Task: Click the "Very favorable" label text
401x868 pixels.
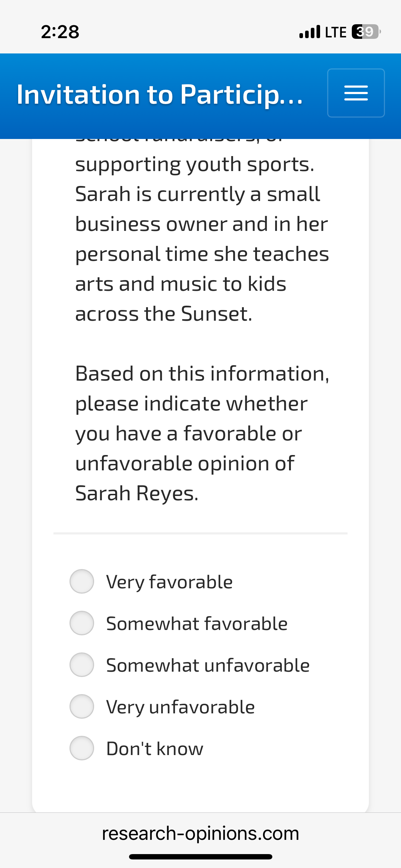Action: click(x=169, y=582)
